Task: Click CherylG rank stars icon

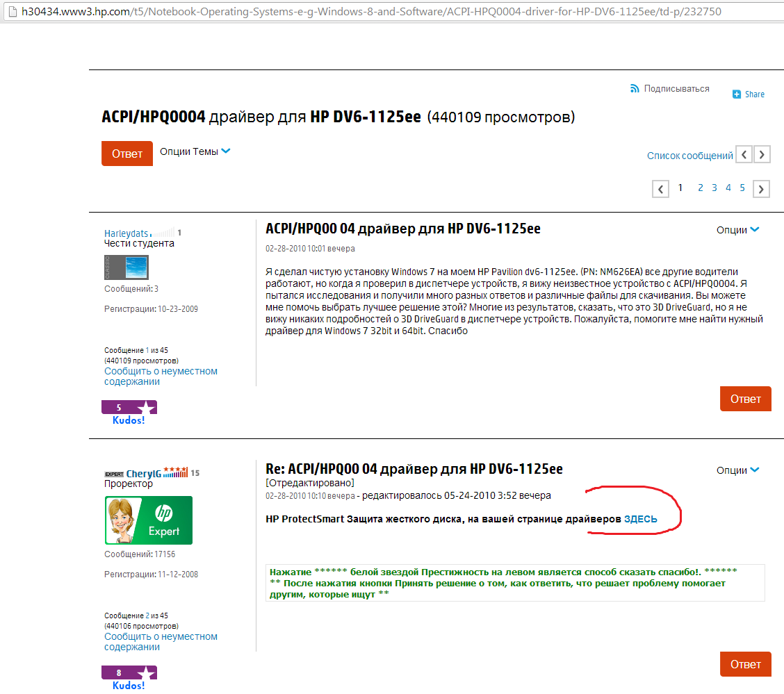Action: [x=176, y=472]
